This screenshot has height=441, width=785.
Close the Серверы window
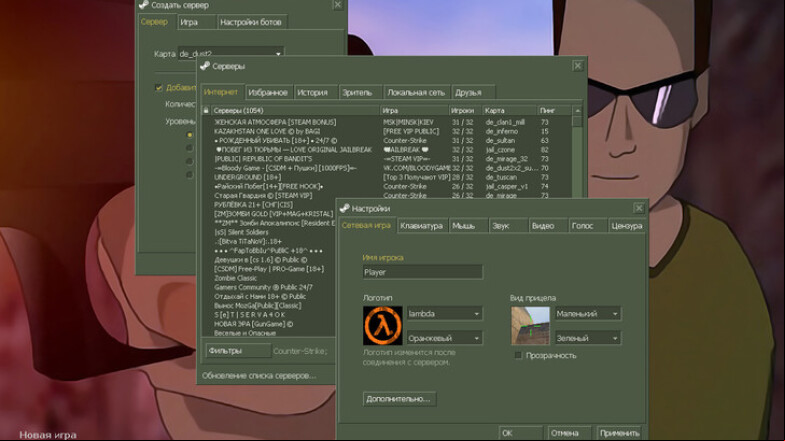(578, 66)
